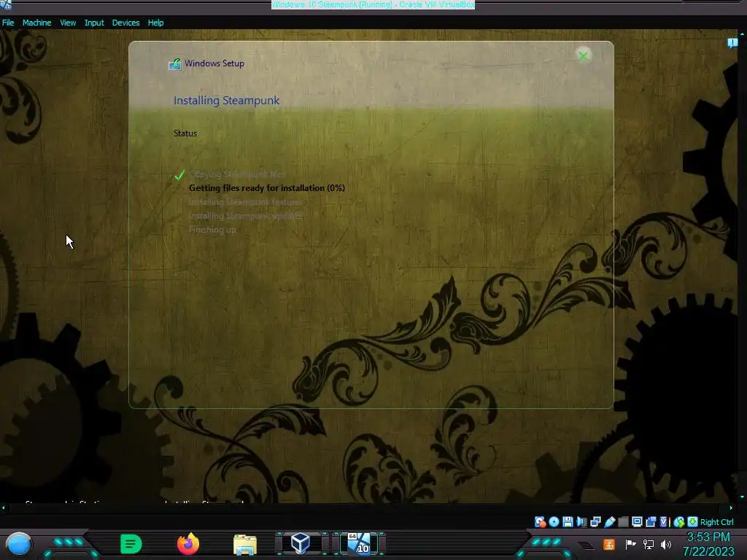747x560 pixels.
Task: Click the taskbar clock showing 3:53 PM
Action: point(708,537)
